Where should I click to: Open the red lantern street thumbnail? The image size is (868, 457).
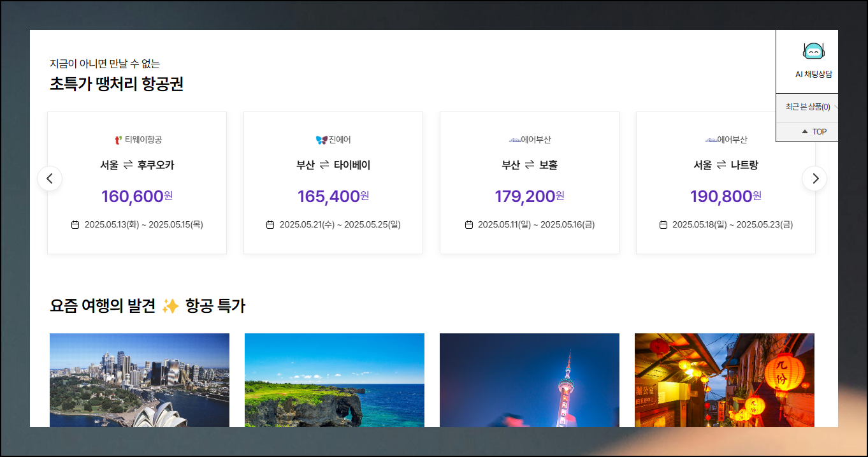pos(725,380)
